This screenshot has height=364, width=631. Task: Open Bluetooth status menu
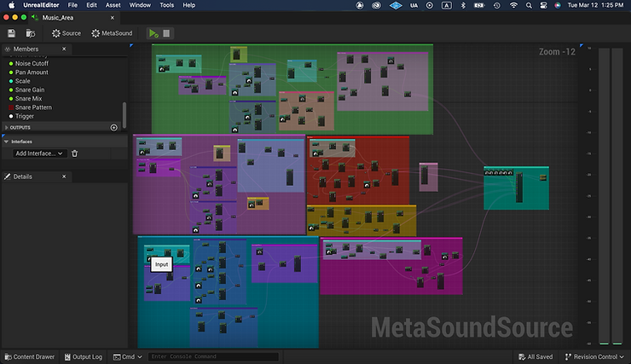click(x=463, y=5)
